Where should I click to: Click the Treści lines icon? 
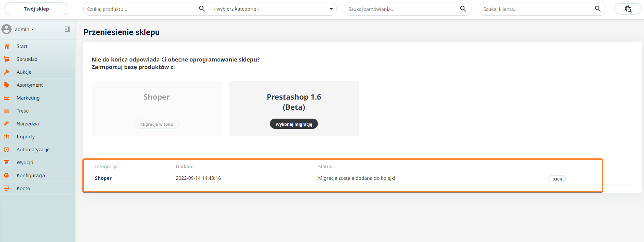(6, 111)
